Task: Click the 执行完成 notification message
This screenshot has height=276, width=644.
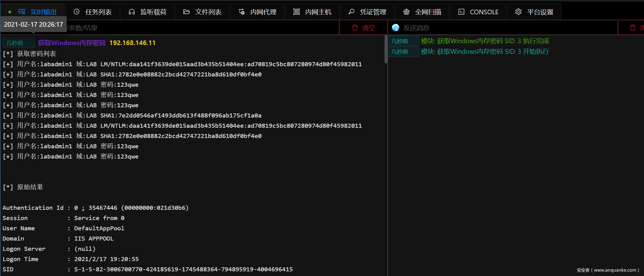Action: pyautogui.click(x=485, y=41)
